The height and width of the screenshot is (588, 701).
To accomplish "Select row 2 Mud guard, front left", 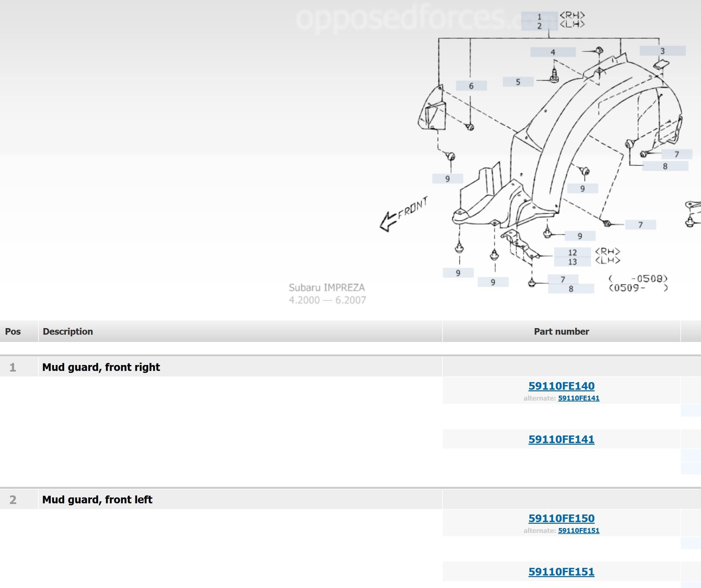I will pyautogui.click(x=97, y=499).
